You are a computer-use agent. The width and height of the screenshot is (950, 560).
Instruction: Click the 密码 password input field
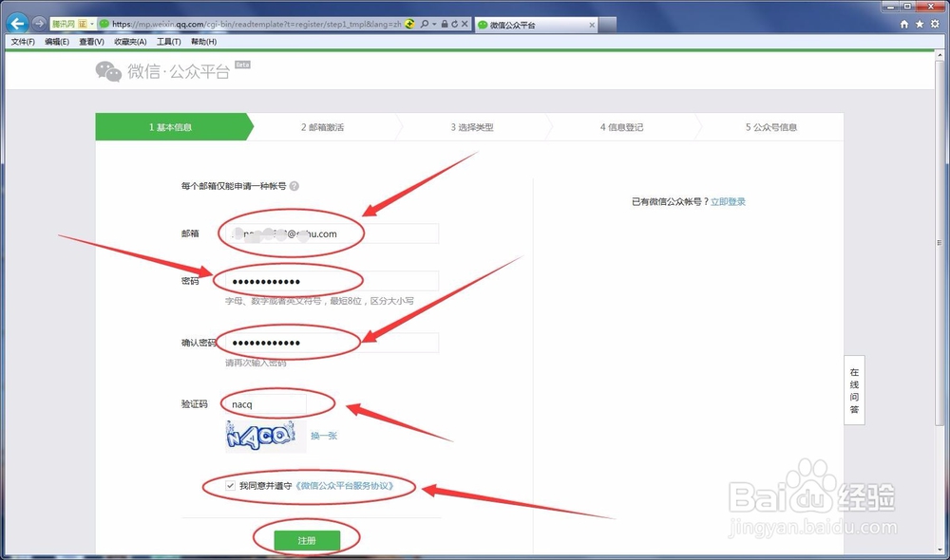[332, 281]
